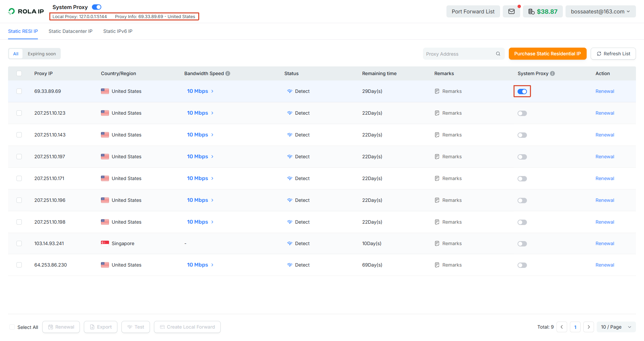644x341 pixels.
Task: Click the wallet balance $38.87
Action: pyautogui.click(x=543, y=11)
